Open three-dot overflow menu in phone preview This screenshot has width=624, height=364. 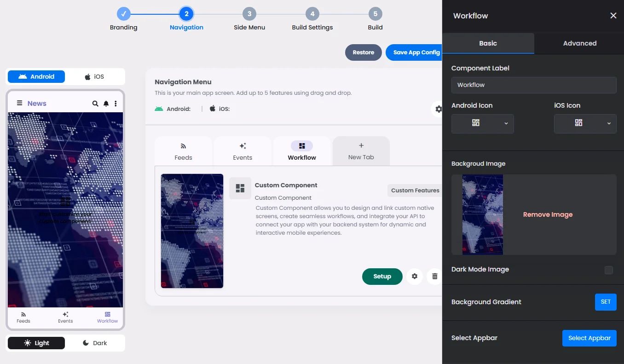pyautogui.click(x=116, y=104)
